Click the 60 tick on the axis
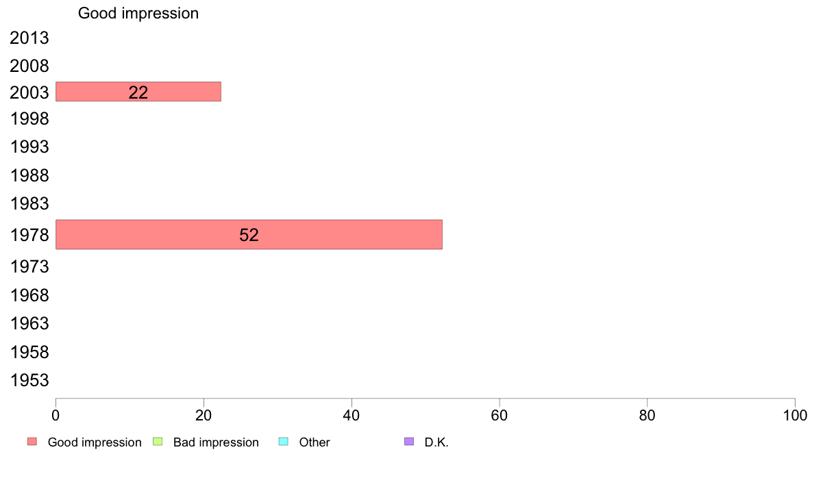814x504 pixels. click(x=500, y=415)
